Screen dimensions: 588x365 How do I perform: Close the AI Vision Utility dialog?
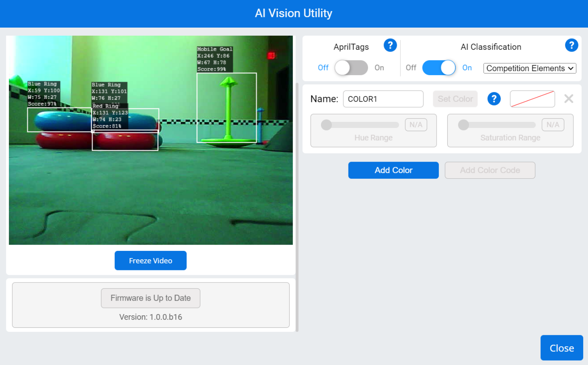click(x=561, y=348)
